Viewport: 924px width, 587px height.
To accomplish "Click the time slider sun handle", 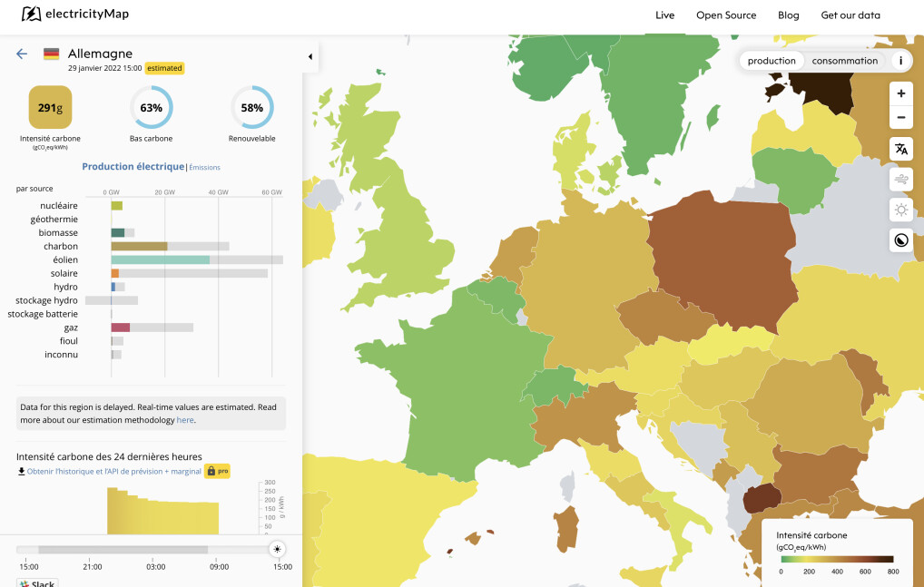I will pos(277,549).
